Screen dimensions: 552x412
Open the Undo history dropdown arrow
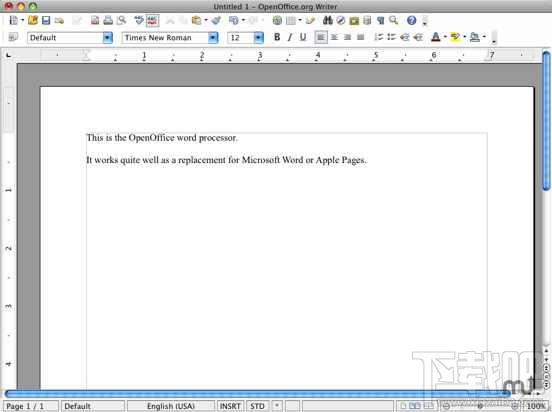point(243,20)
